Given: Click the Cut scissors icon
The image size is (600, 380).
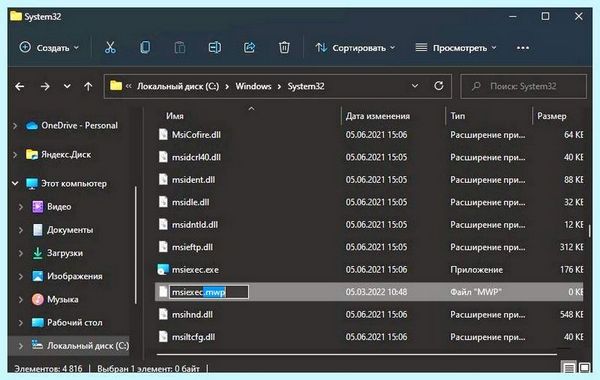Looking at the screenshot, I should tap(110, 47).
